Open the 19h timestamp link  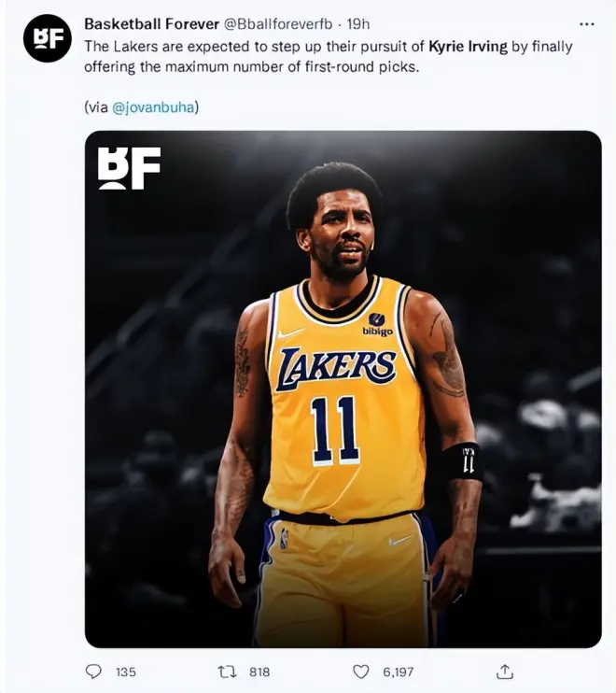[x=357, y=24]
